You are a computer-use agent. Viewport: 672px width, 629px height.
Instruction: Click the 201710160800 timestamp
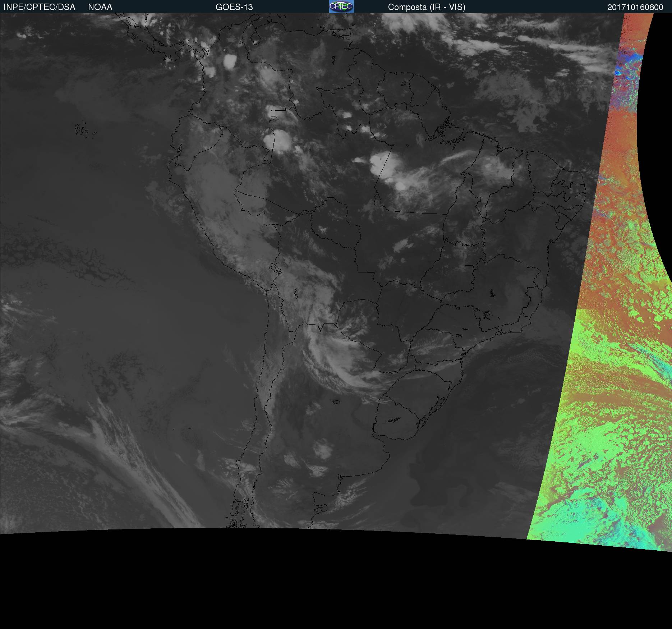635,7
